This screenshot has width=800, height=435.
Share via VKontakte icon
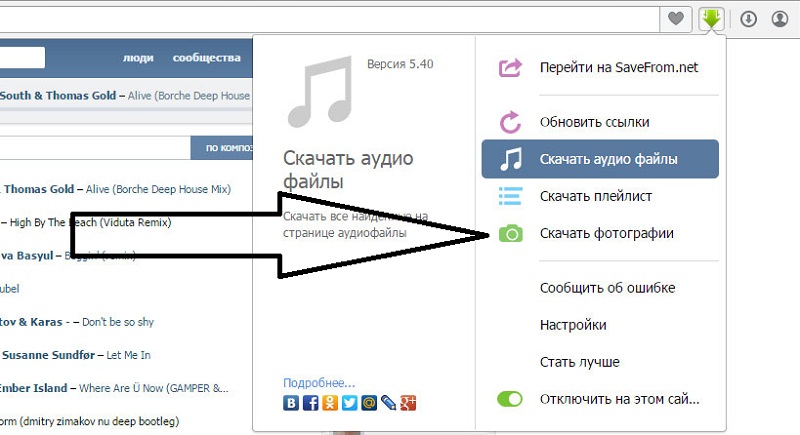pyautogui.click(x=291, y=403)
